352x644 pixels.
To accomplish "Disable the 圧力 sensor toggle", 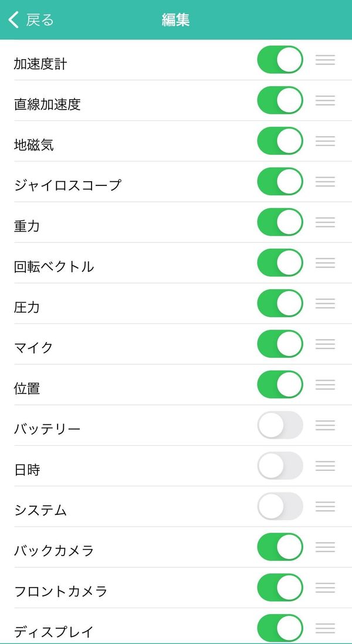I will tap(280, 303).
